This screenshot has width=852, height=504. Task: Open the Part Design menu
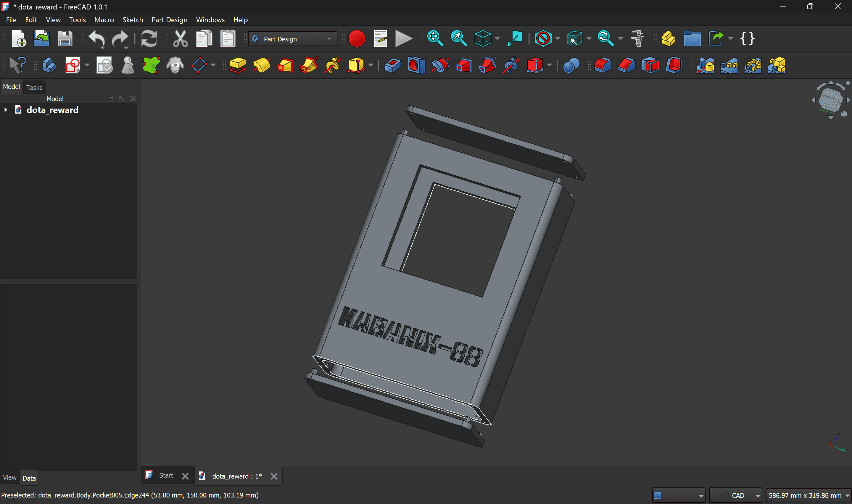coord(169,20)
